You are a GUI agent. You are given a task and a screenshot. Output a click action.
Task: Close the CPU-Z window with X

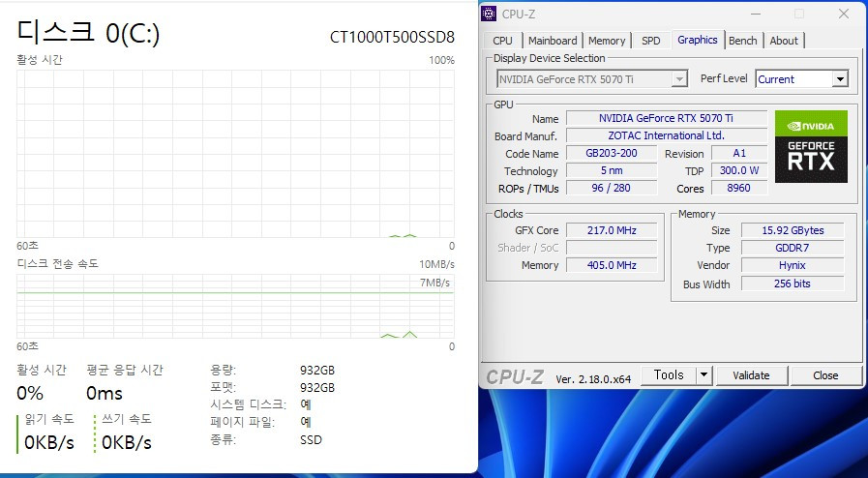point(844,14)
